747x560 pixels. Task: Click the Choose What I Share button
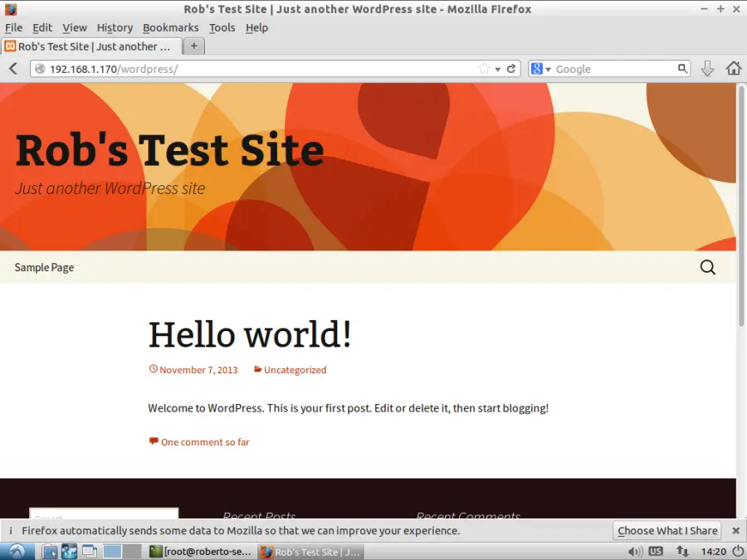pyautogui.click(x=667, y=530)
